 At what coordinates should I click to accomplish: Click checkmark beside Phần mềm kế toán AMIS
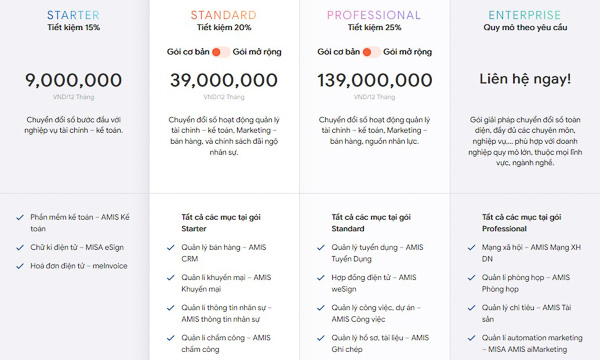20,218
